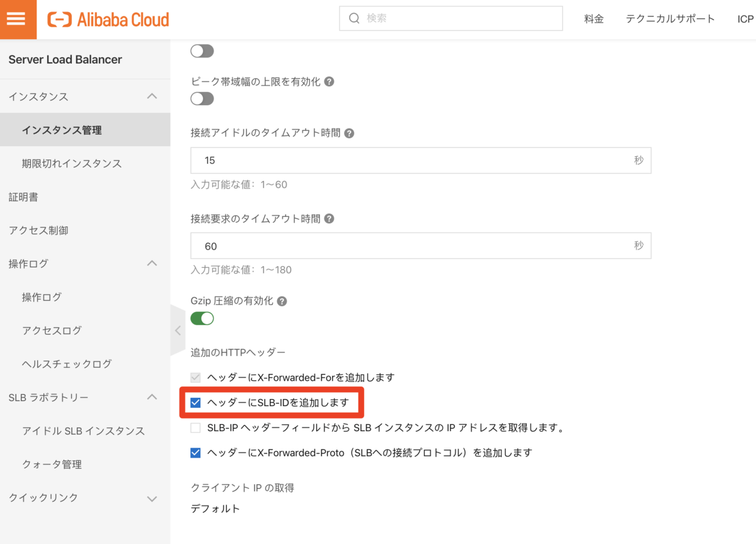Open the hamburger navigation menu
Image resolution: width=756 pixels, height=544 pixels.
point(16,18)
